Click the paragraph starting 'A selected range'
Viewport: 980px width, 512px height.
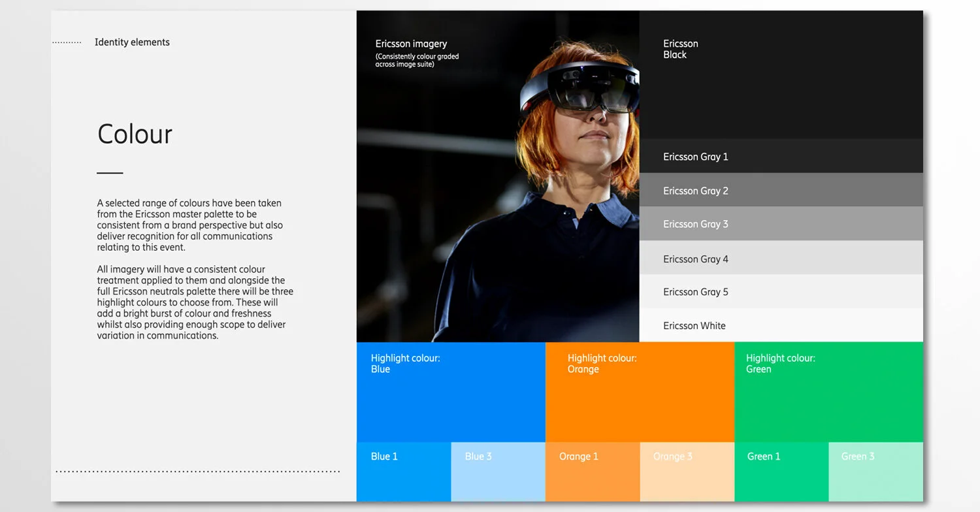click(x=190, y=225)
